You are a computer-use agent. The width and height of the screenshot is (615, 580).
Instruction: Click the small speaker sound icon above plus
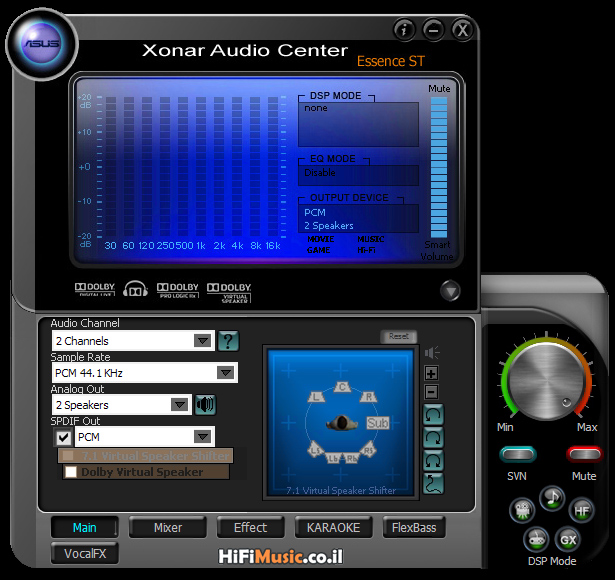(432, 353)
